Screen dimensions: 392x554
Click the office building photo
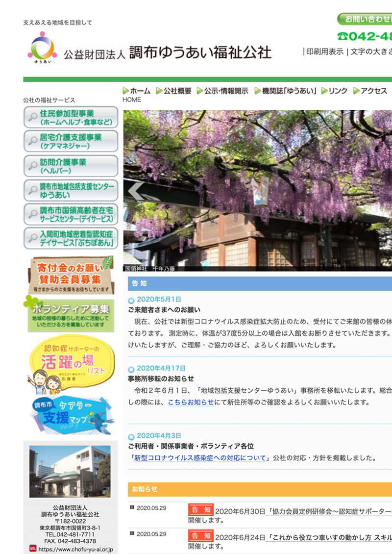[70, 472]
